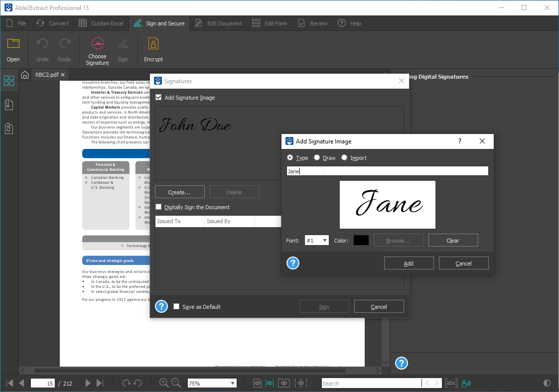
Task: Toggle dark mode with the contrast icon
Action: point(547,383)
